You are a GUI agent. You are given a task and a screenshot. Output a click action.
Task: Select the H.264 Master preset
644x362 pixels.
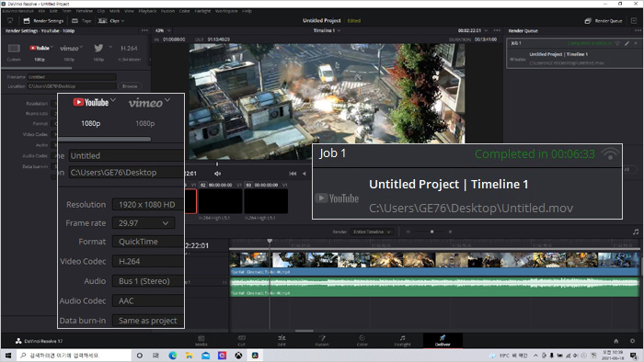coord(129,49)
